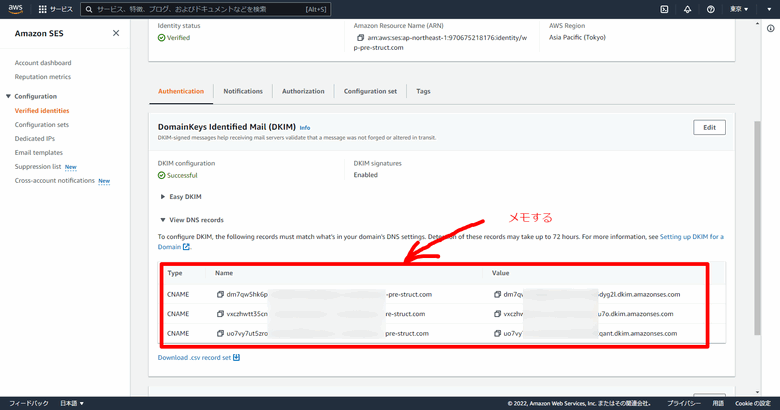
Task: Open Dedicated IPs in sidebar
Action: (x=35, y=139)
